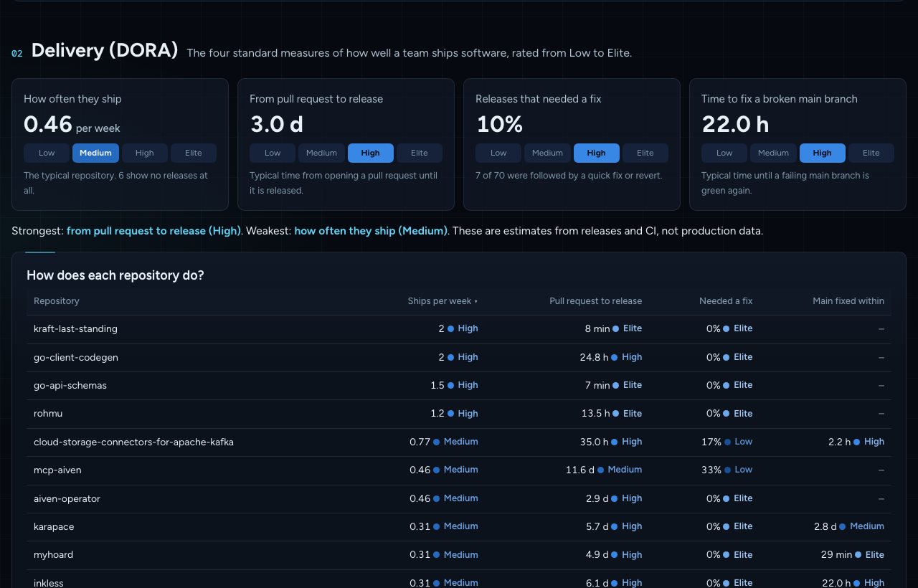This screenshot has width=918, height=588.
Task: Select High rating under From pull request to release
Action: click(x=371, y=153)
